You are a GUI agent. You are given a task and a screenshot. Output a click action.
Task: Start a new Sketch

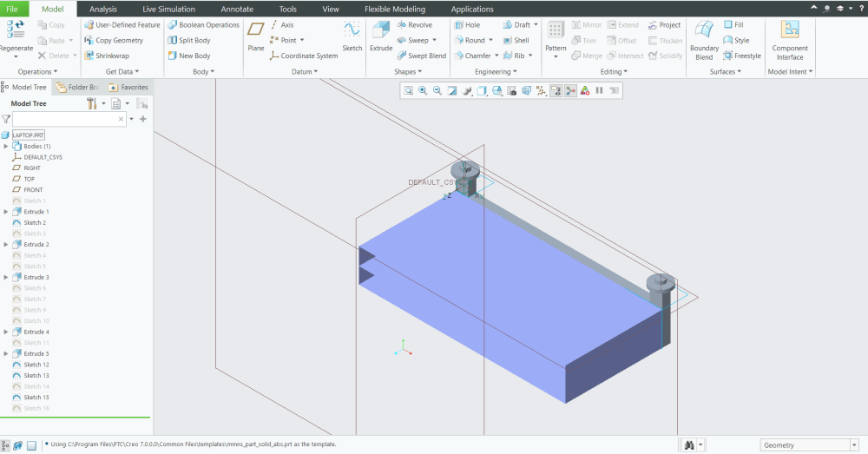(x=352, y=37)
